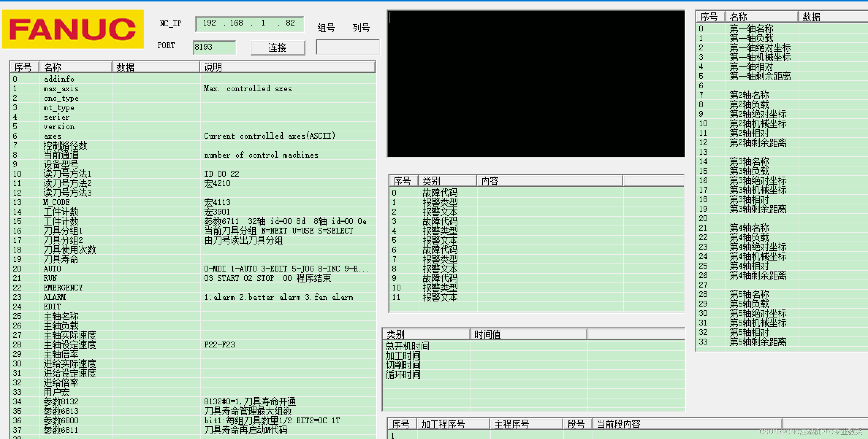The height and width of the screenshot is (439, 868).
Task: Click the FANUC logo image
Action: (x=73, y=29)
